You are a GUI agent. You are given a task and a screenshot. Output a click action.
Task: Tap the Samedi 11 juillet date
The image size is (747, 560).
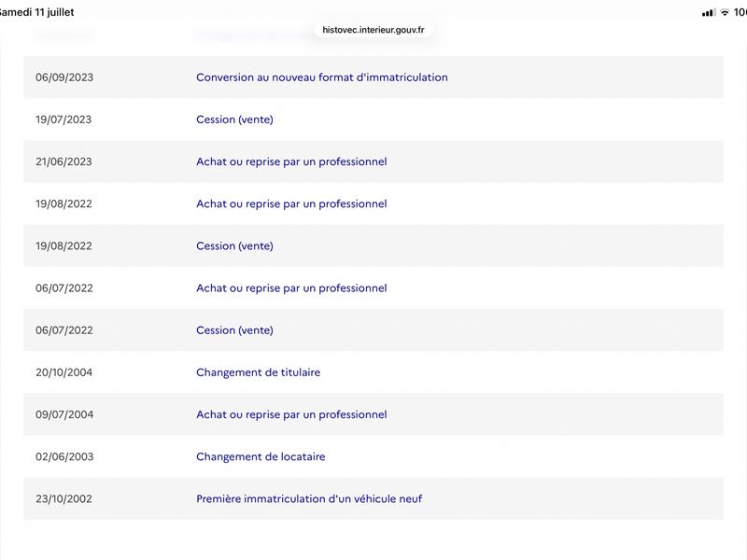(x=36, y=12)
